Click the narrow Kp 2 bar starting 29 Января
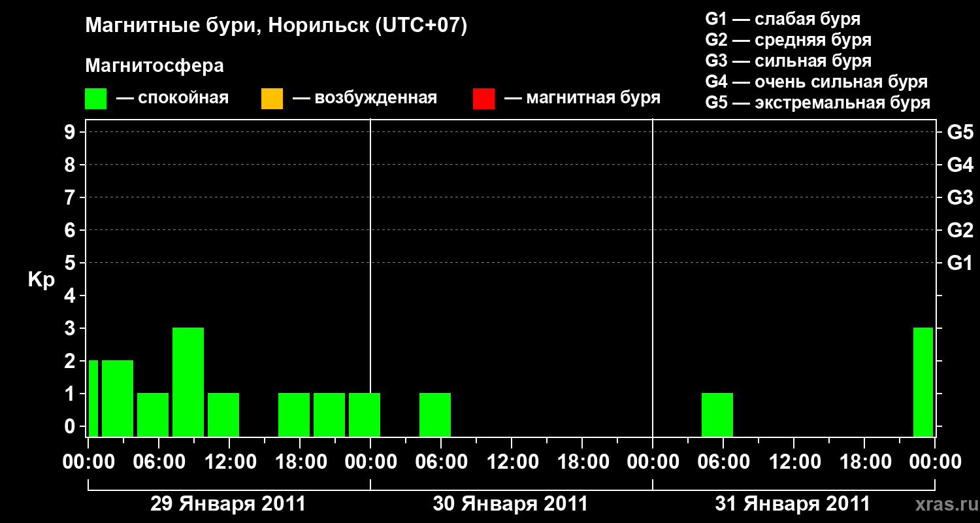Screen dimensions: 980x523 click(x=93, y=398)
